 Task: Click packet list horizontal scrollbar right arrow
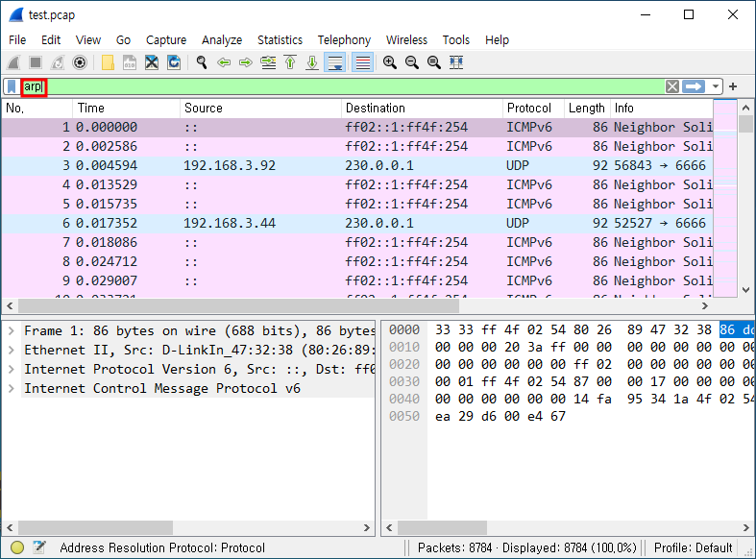705,306
